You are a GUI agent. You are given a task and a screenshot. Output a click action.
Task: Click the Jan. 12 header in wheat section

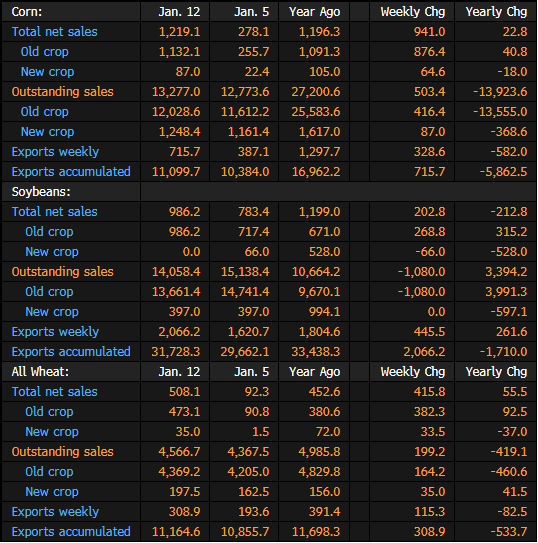pyautogui.click(x=179, y=372)
